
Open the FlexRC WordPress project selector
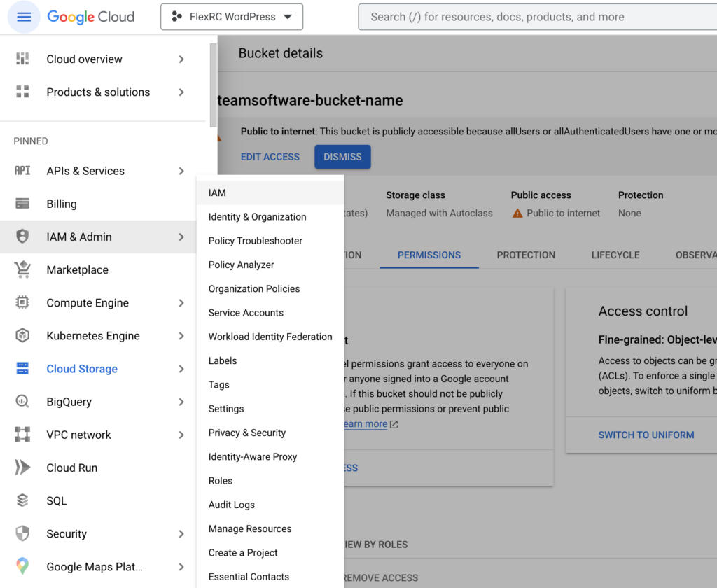(232, 17)
